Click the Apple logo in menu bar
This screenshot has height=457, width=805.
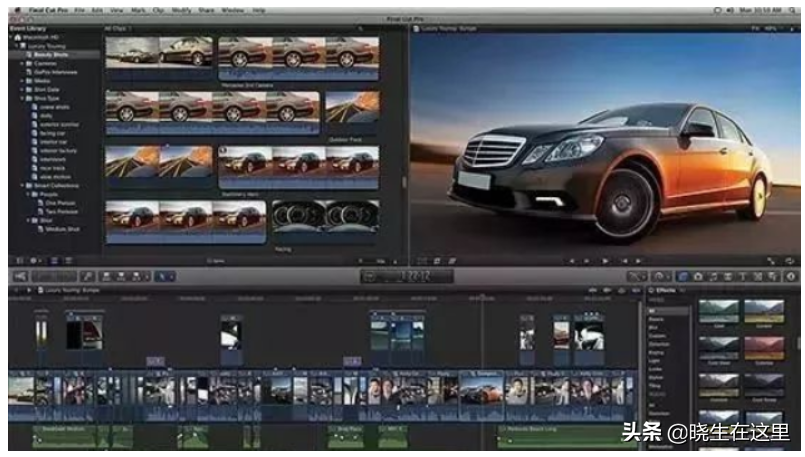pos(14,10)
